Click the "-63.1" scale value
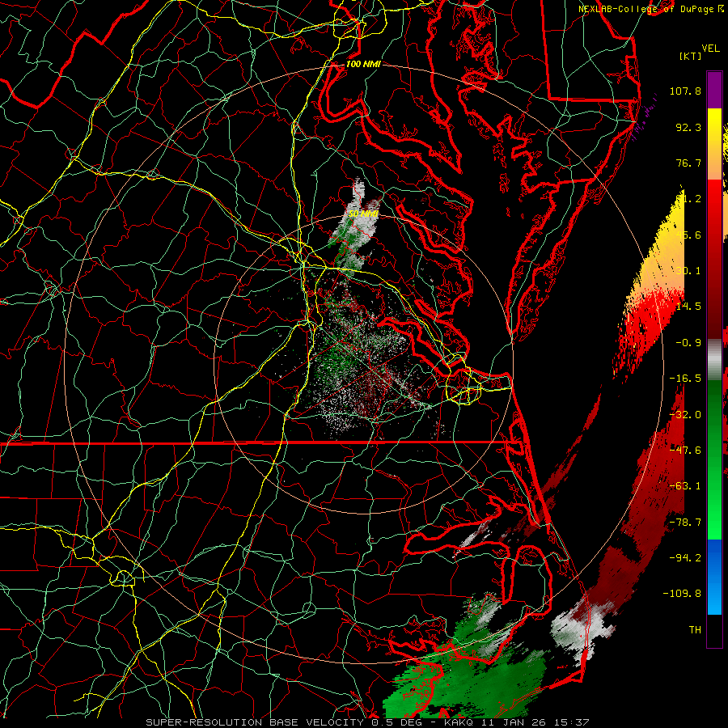Screen dimensions: 728x728 click(x=685, y=485)
